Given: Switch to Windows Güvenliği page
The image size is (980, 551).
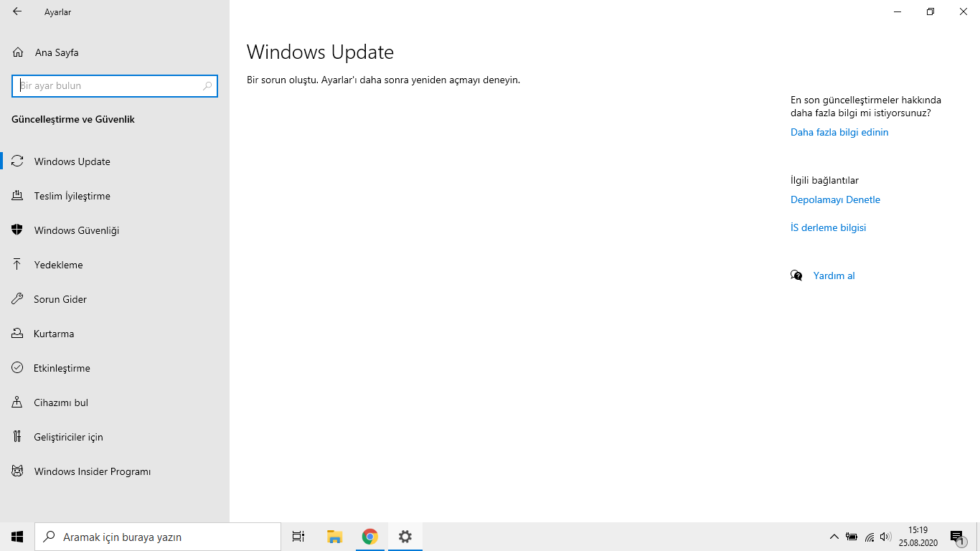Looking at the screenshot, I should [115, 230].
